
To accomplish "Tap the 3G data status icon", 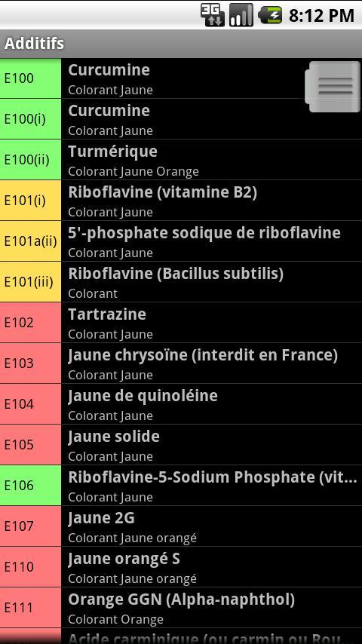I will point(213,15).
